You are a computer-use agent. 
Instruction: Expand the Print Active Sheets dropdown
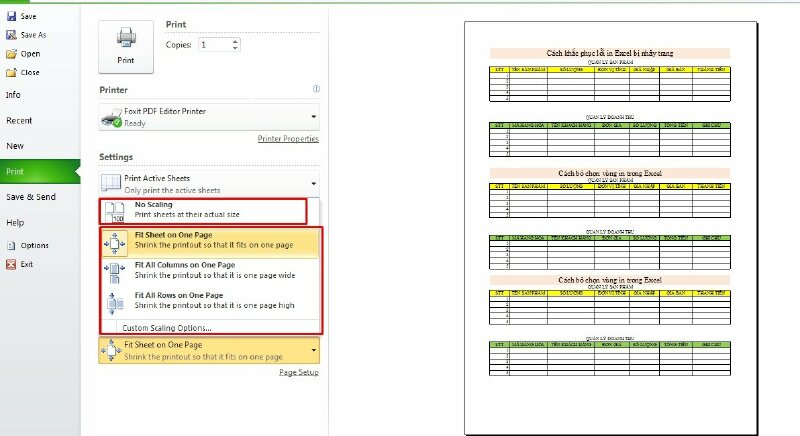tap(314, 184)
